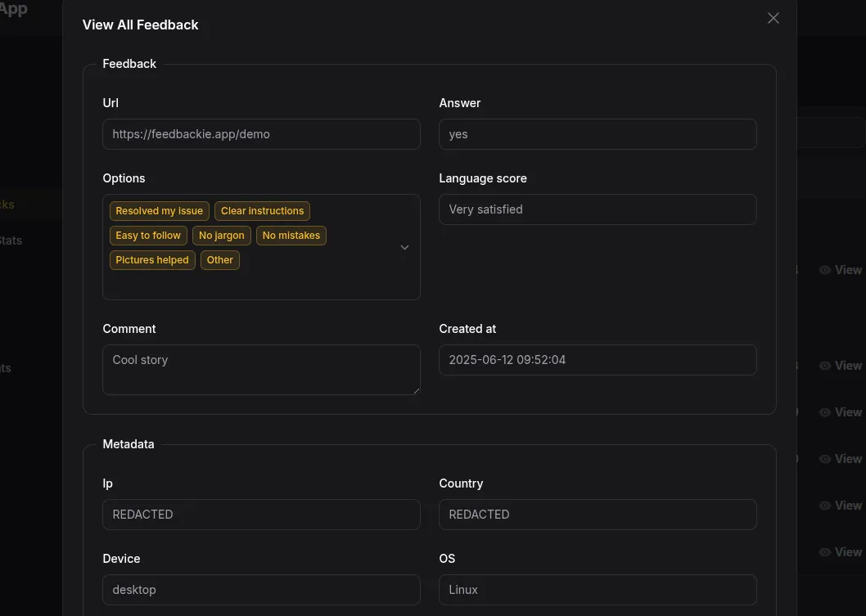
Task: Click the "Pictures helped" option chip
Action: (151, 259)
